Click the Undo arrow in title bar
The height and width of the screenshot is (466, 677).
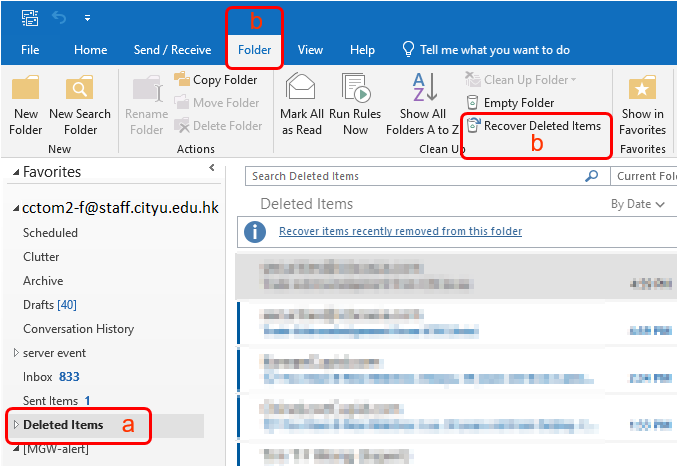[58, 18]
